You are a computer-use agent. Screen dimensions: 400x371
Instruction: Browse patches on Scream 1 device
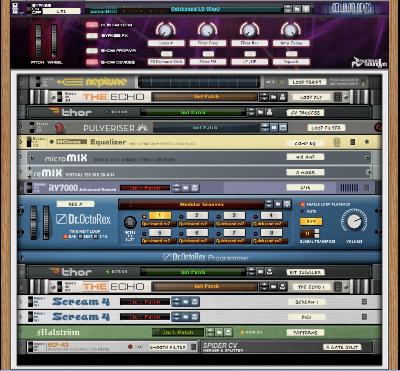tap(186, 302)
